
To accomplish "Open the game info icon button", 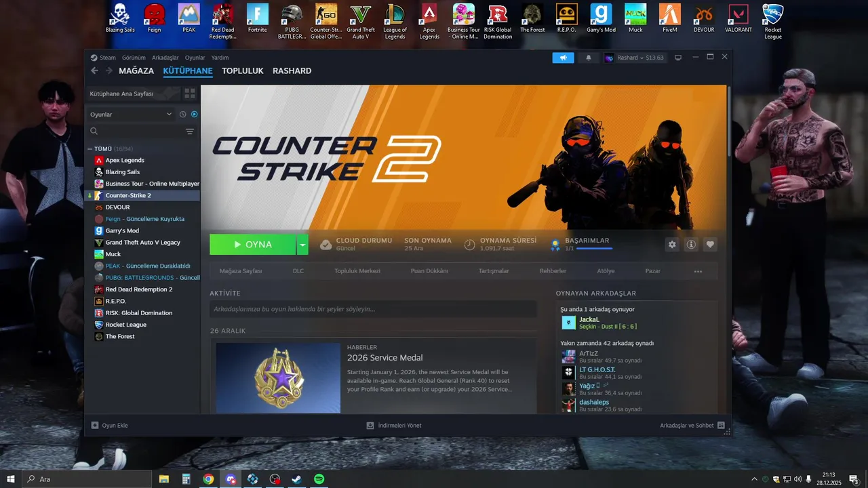I will coord(691,245).
